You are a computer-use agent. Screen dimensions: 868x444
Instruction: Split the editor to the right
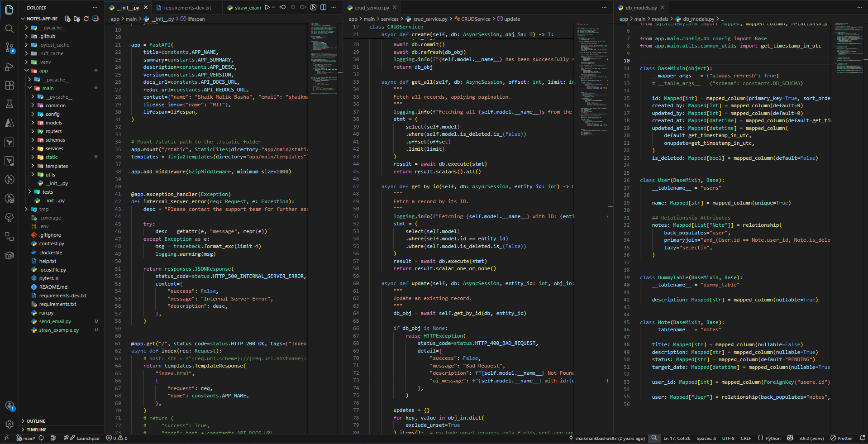323,7
